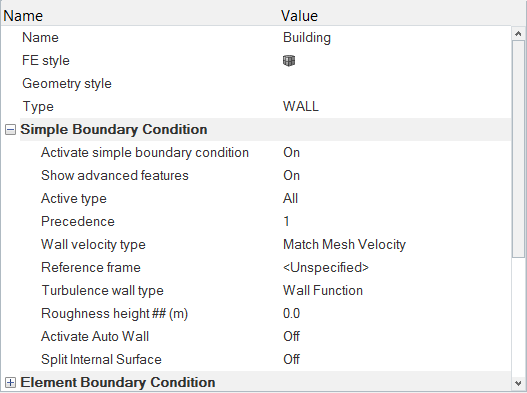527x393 pixels.
Task: Click the vertical scrollbar thumb
Action: [518, 149]
